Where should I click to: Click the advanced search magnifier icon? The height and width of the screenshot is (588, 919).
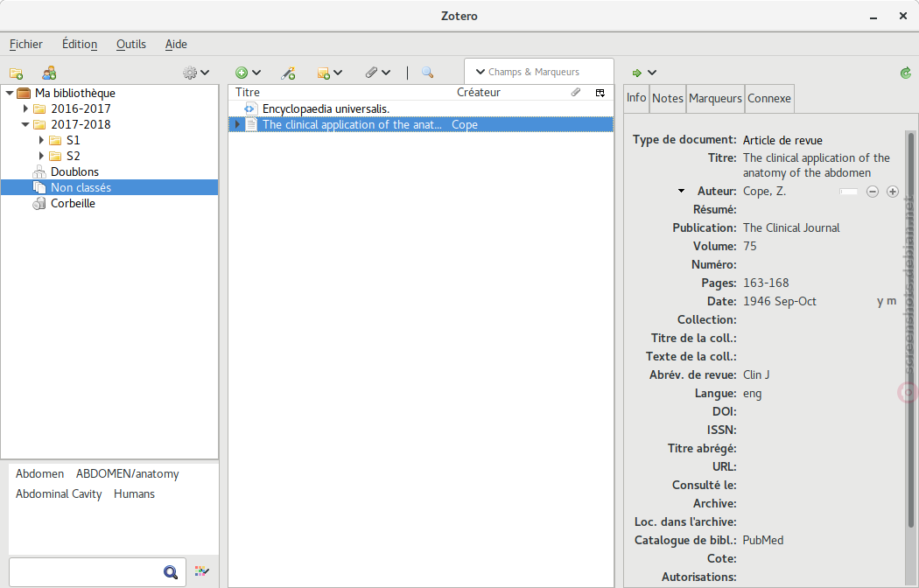(x=427, y=73)
